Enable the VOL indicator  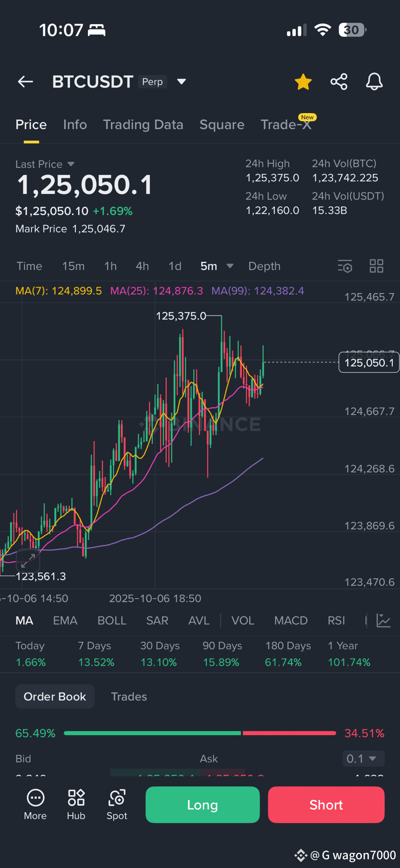pyautogui.click(x=243, y=621)
